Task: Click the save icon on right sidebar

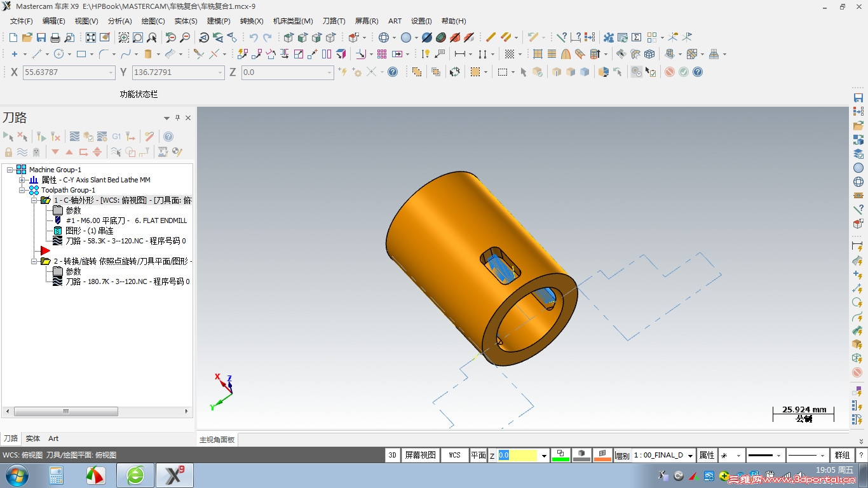Action: 858,98
